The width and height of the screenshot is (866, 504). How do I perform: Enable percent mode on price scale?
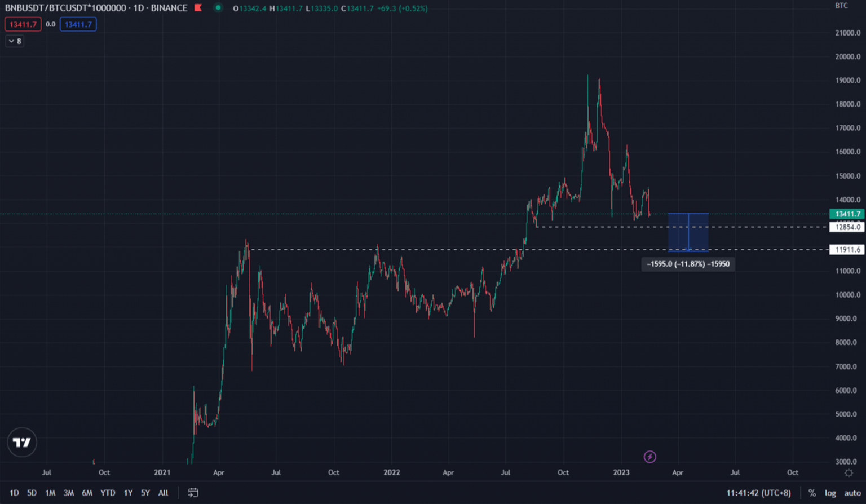pos(812,492)
